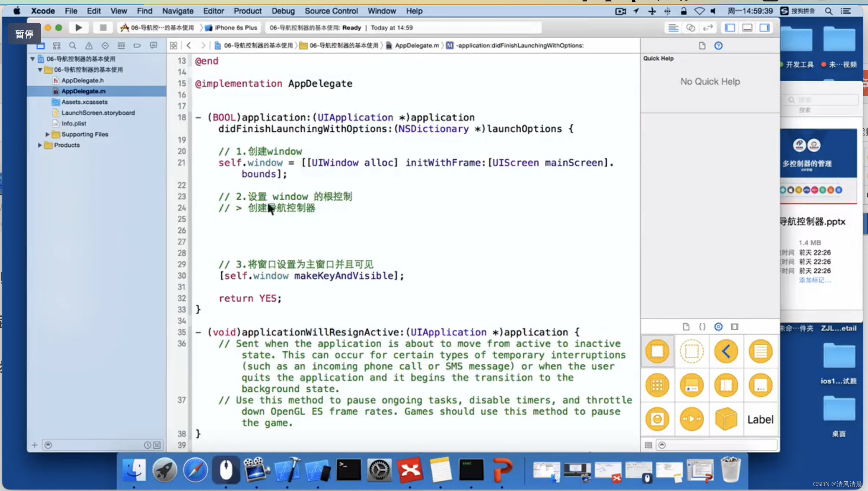Open the project segment in jump bar
Viewport: 868px width, 491px height.
(x=254, y=46)
